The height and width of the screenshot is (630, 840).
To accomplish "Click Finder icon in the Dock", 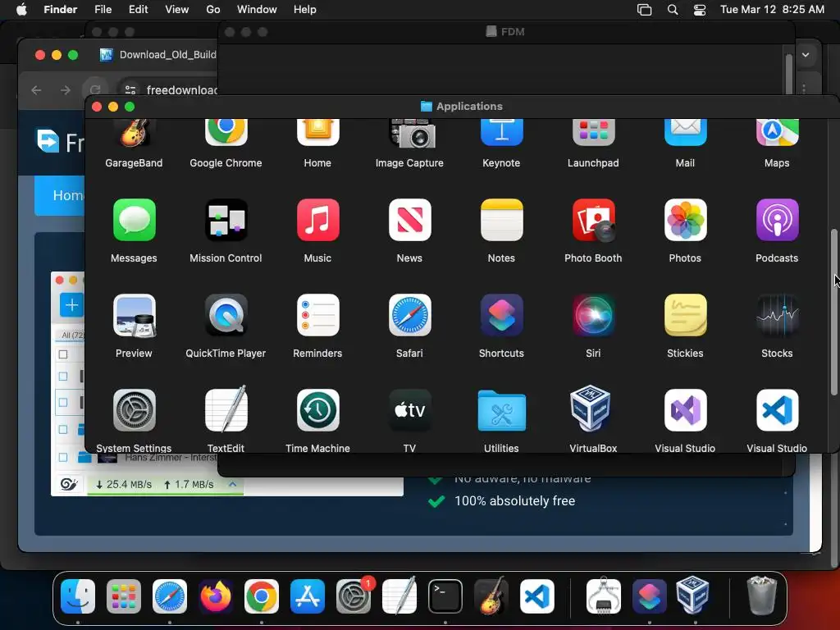I will pos(78,596).
